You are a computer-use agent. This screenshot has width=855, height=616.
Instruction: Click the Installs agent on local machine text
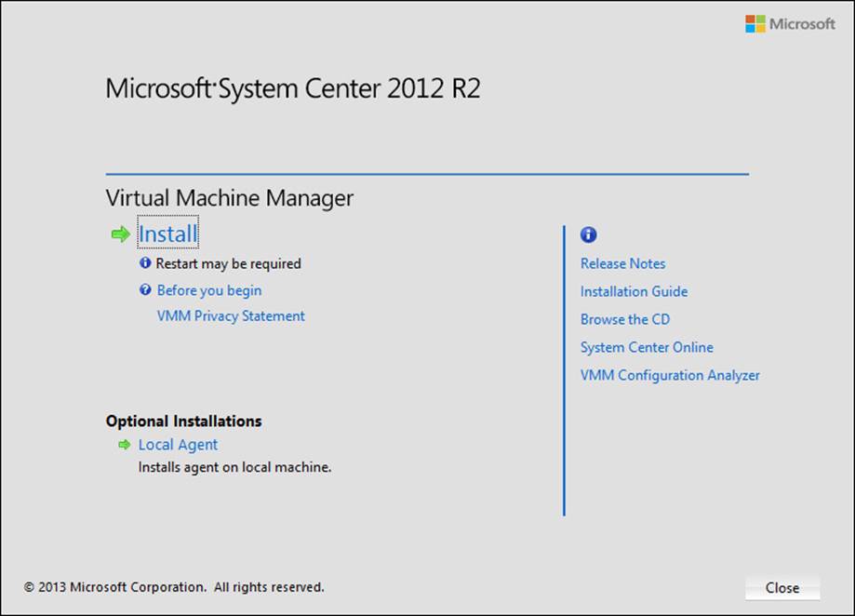[234, 468]
